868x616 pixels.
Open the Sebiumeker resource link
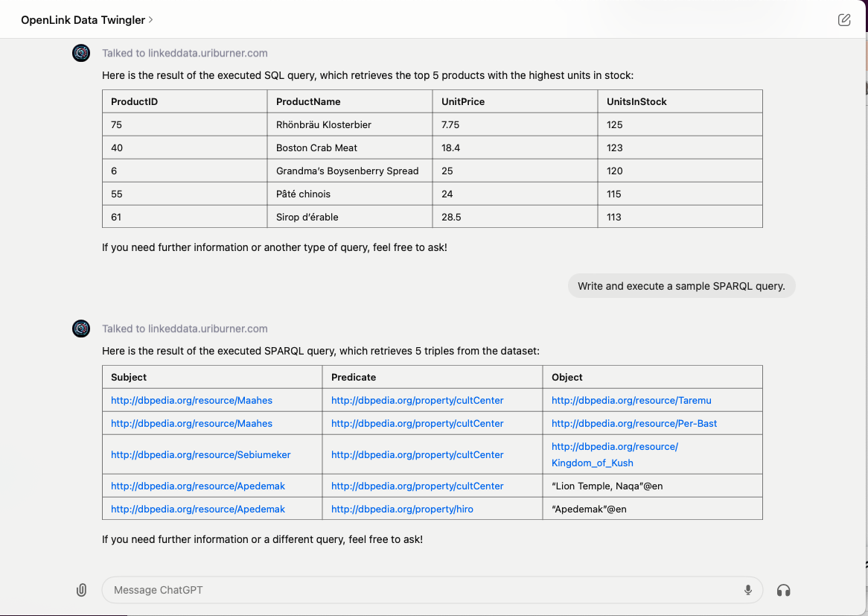tap(200, 454)
